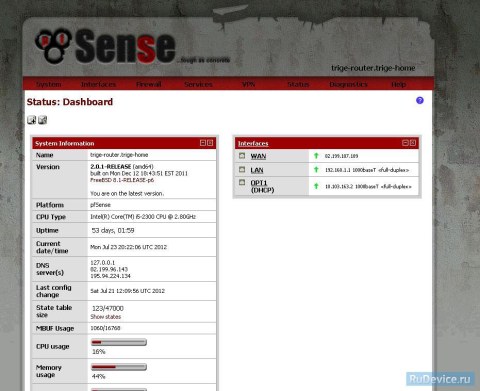Open the Diagnostics menu
480x391 pixels.
(348, 84)
